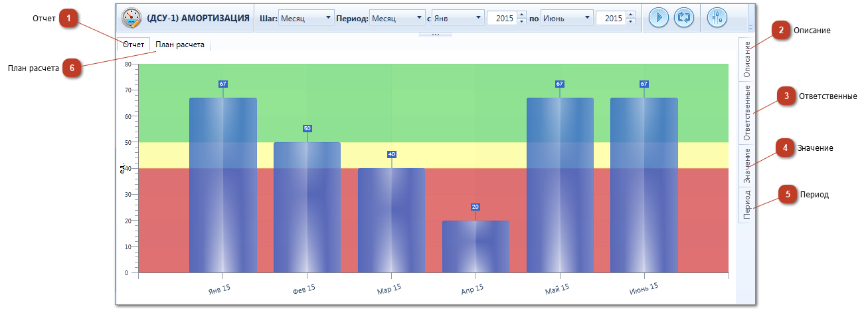Select the Янв 15 bar in chart
This screenshot has height=311, width=868.
click(x=223, y=185)
